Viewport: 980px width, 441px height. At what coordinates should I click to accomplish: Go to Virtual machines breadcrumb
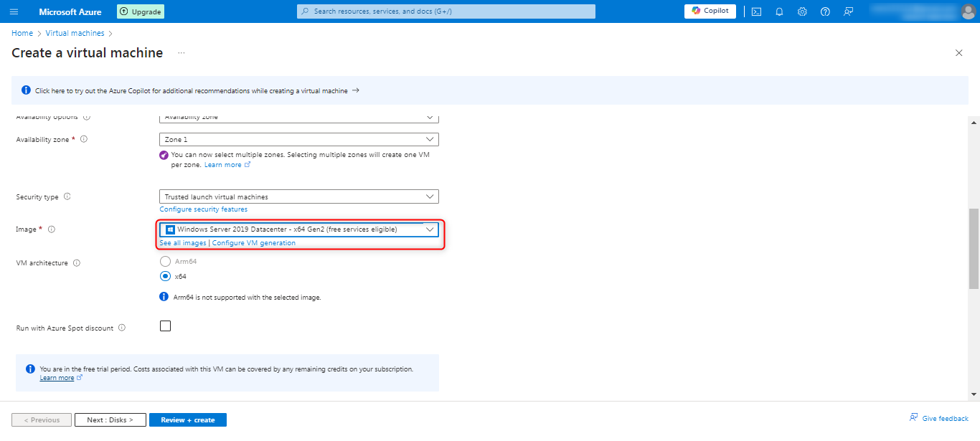pos(75,33)
